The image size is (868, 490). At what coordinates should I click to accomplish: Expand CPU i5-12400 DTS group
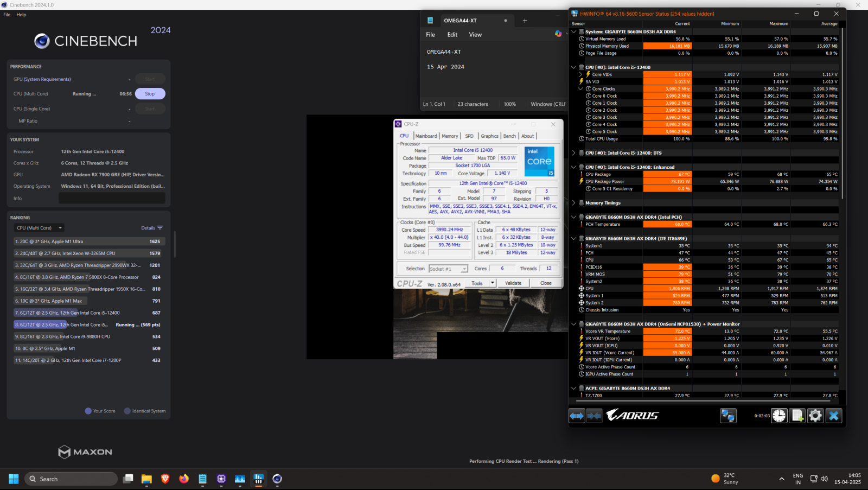tap(574, 153)
